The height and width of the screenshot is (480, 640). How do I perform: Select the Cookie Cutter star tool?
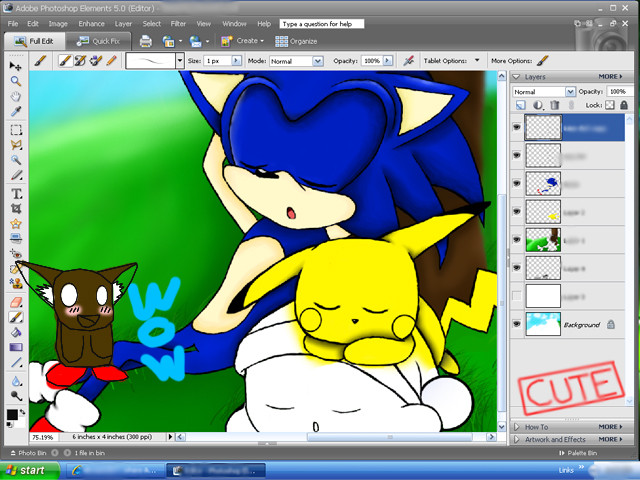coord(16,224)
